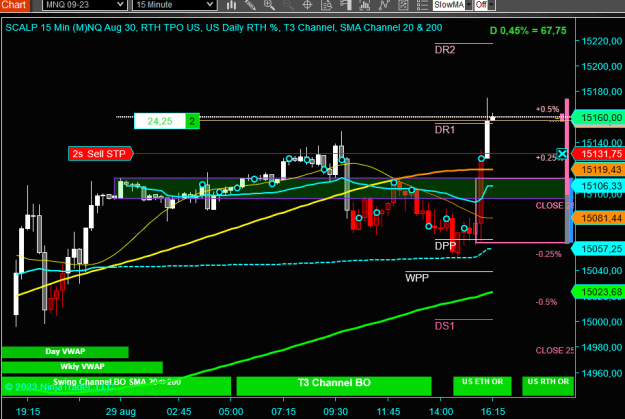
Task: Click the cyan 15106,33 price marker
Action: click(x=599, y=186)
